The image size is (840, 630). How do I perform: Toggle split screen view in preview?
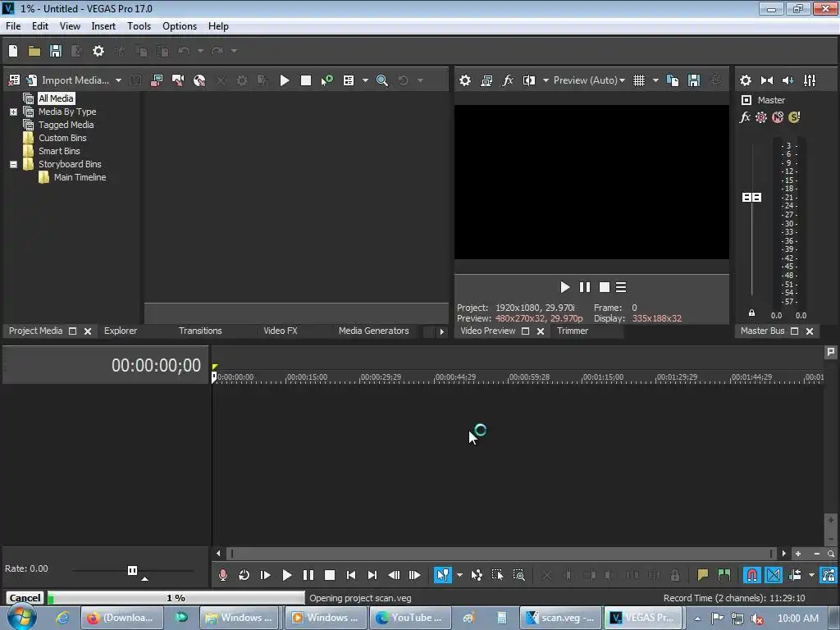[x=529, y=80]
